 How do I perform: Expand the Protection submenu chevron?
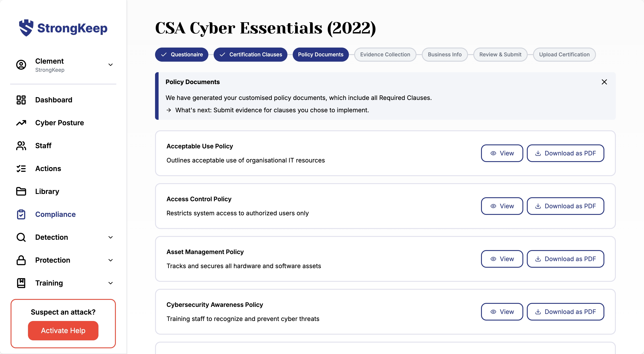[x=111, y=260]
